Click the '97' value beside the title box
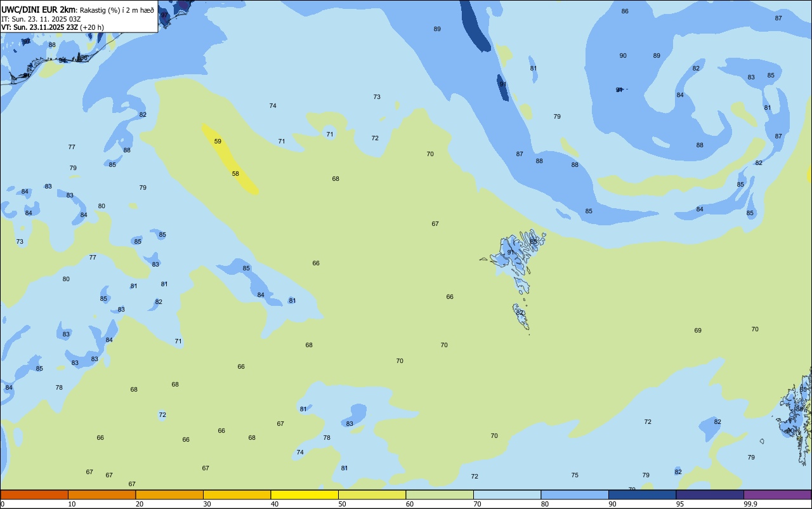This screenshot has height=509, width=812. [164, 15]
